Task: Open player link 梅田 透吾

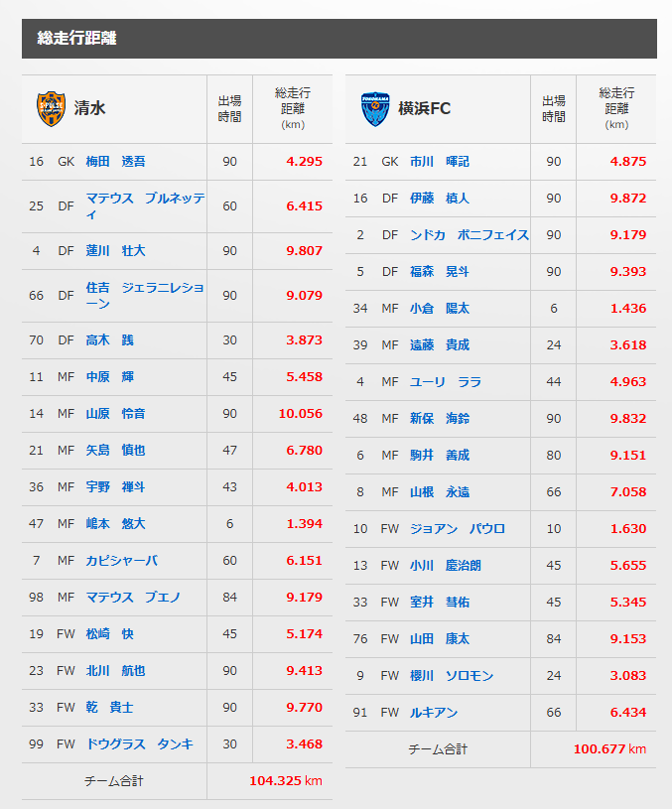Action: tap(115, 161)
